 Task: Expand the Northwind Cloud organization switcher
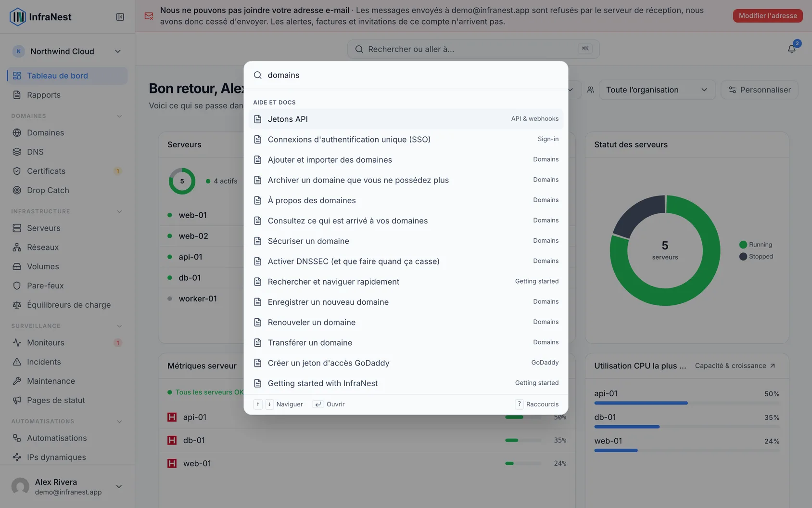67,51
